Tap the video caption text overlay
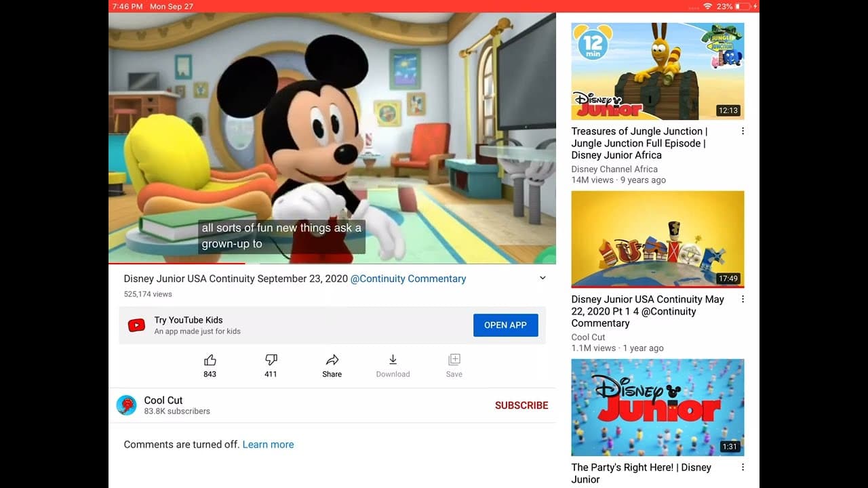This screenshot has width=868, height=488. pos(281,236)
